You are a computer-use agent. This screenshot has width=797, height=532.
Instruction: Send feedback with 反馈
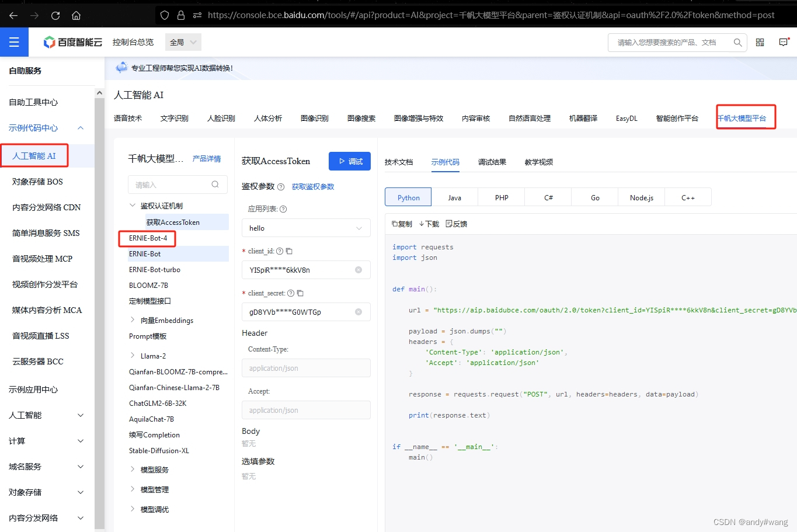point(457,224)
